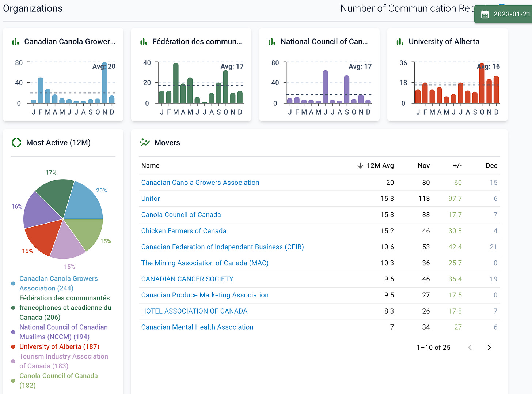This screenshot has width=532, height=394.
Task: Open Canadian Produce Marketing Association link
Action: pyautogui.click(x=205, y=295)
